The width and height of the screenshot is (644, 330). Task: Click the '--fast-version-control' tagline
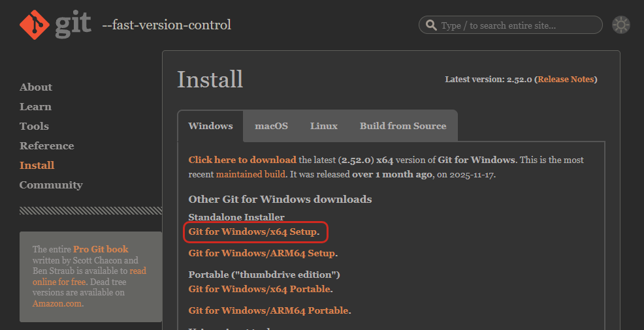(x=167, y=25)
